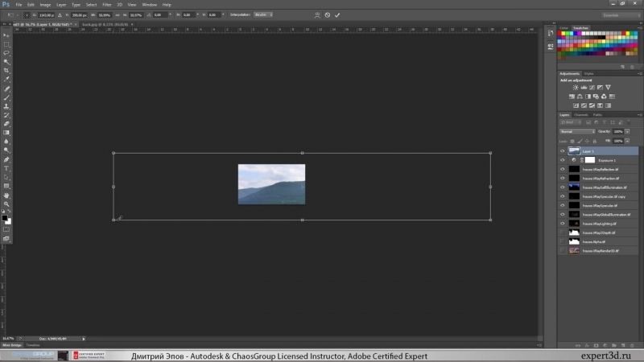Image resolution: width=644 pixels, height=362 pixels.
Task: Open the status bar info arrow
Action: (84, 339)
